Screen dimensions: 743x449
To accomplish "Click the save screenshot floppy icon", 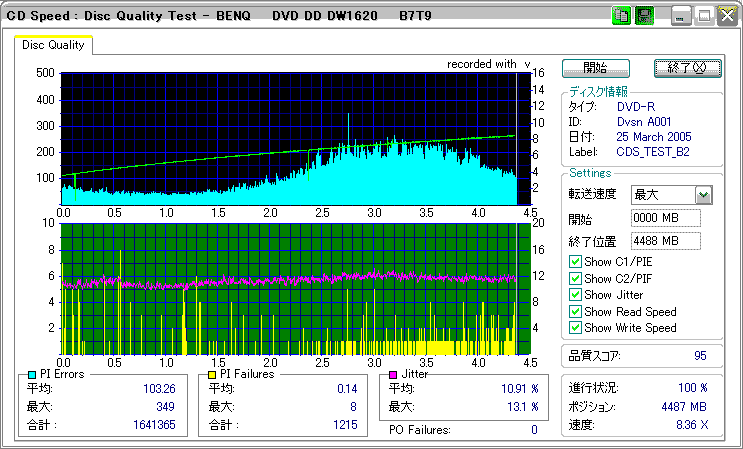I will point(644,16).
